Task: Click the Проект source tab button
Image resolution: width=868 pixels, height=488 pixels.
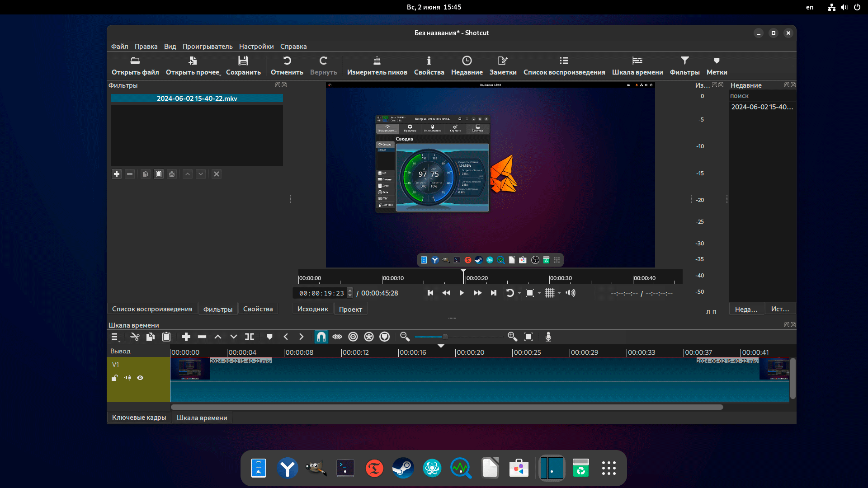Action: pyautogui.click(x=350, y=310)
